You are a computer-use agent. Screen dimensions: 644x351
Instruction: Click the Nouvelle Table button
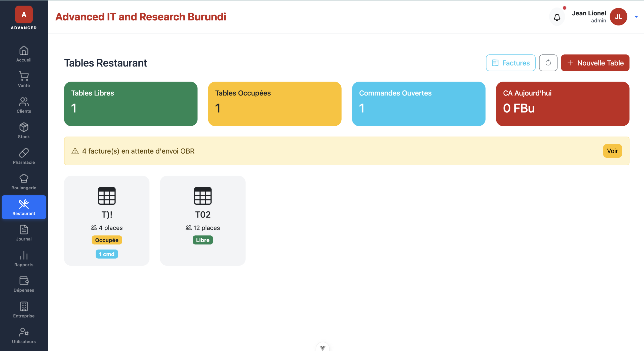pyautogui.click(x=595, y=63)
